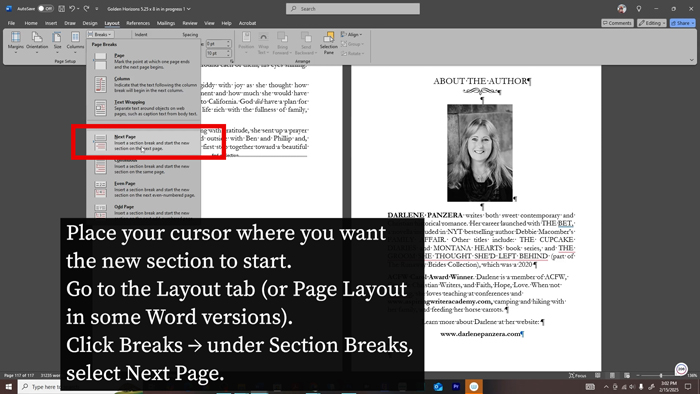Click the ABOUT THE AUTHOR heading
Screen dimensions: 700x394
pyautogui.click(x=480, y=81)
